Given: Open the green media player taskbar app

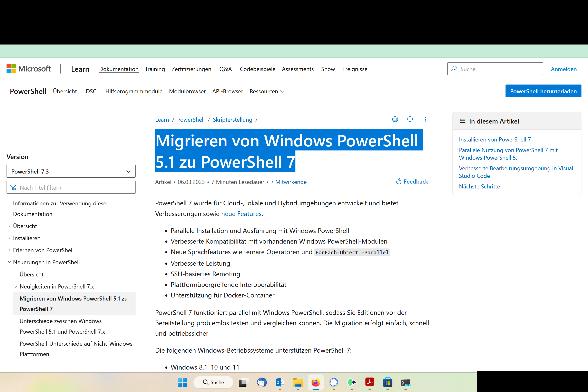Looking at the screenshot, I should tap(352, 382).
